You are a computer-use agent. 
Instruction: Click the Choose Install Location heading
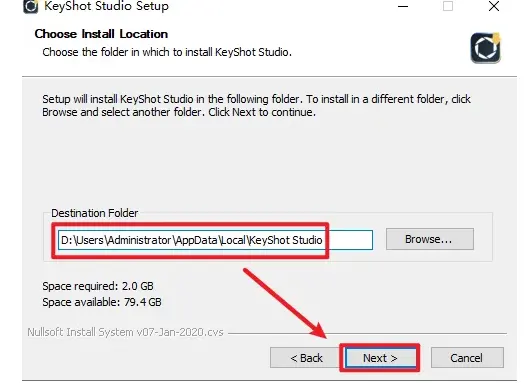point(101,34)
